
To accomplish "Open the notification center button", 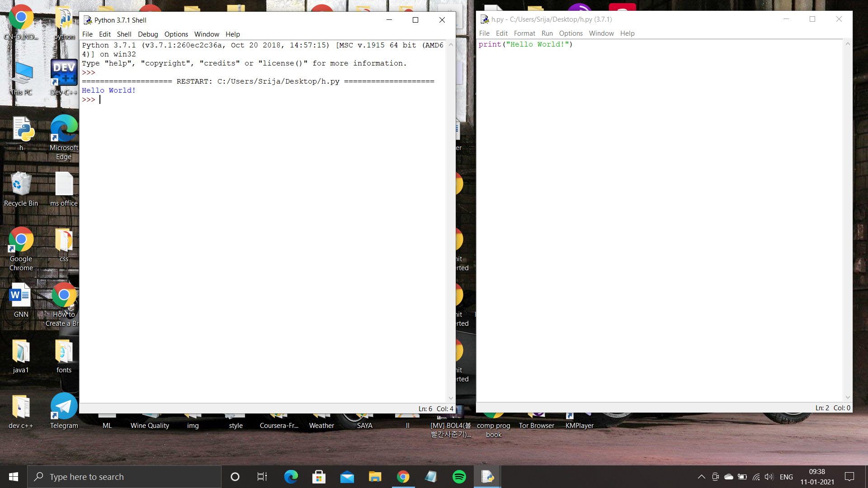I will 849,477.
